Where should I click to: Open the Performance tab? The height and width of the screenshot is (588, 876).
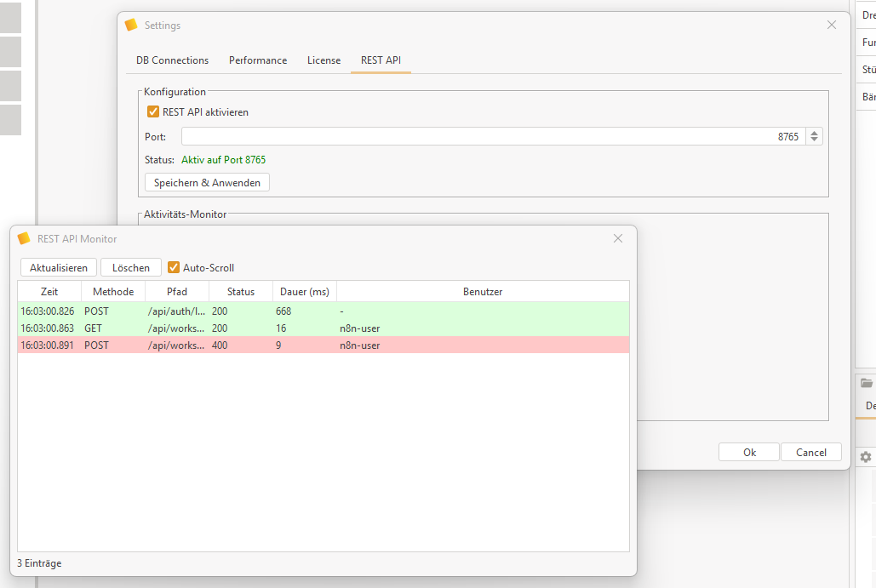[x=258, y=60]
